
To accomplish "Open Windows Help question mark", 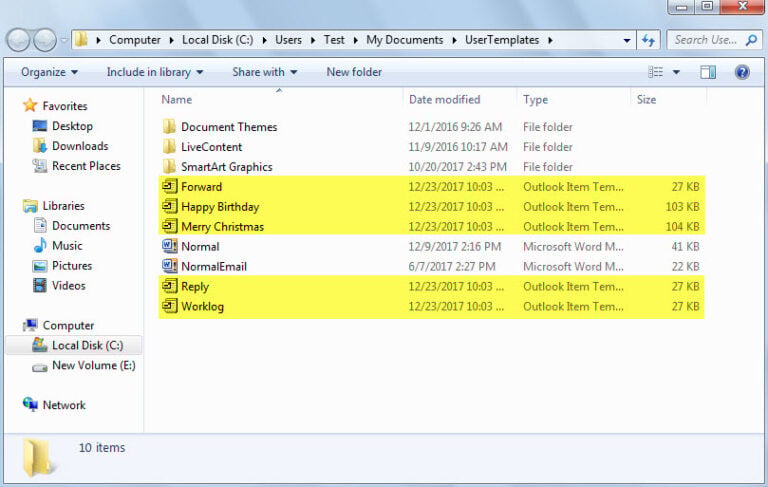I will click(x=742, y=72).
